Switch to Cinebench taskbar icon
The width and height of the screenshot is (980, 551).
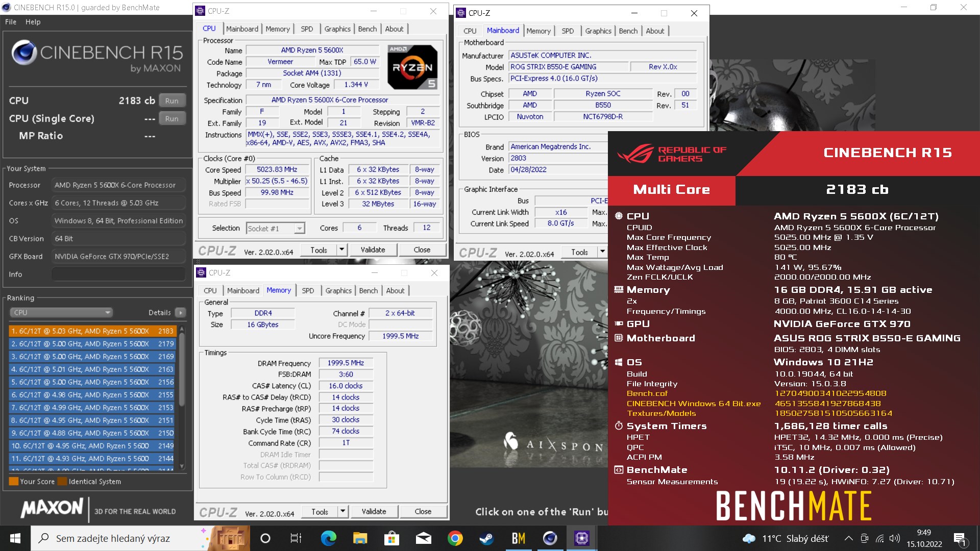point(550,538)
